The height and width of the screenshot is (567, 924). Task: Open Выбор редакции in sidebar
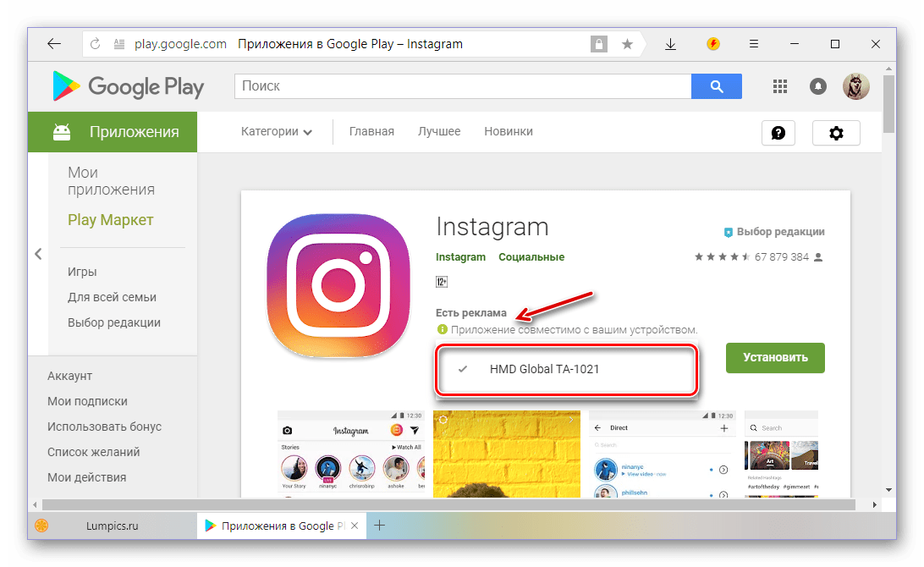click(x=113, y=322)
